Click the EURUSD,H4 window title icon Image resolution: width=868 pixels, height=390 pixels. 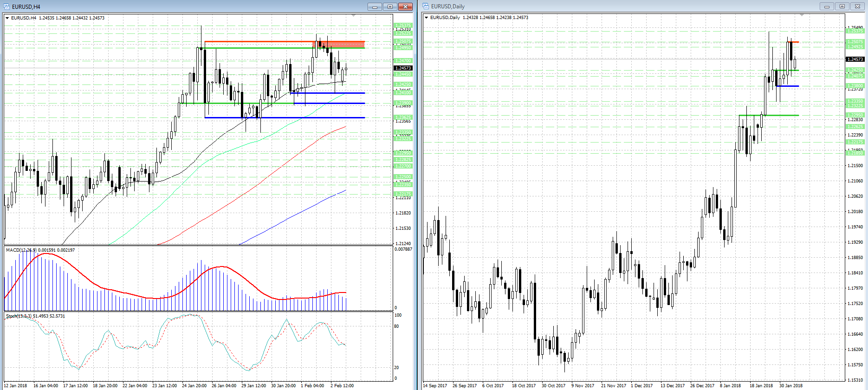(6, 6)
